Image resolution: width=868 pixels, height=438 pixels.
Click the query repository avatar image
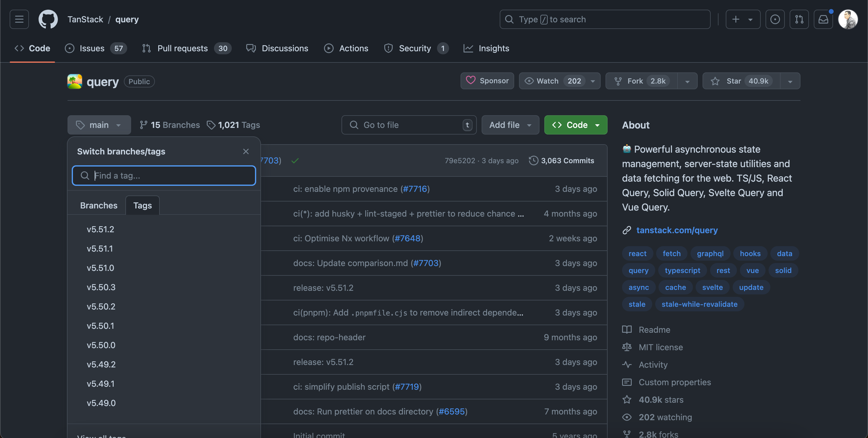point(74,81)
